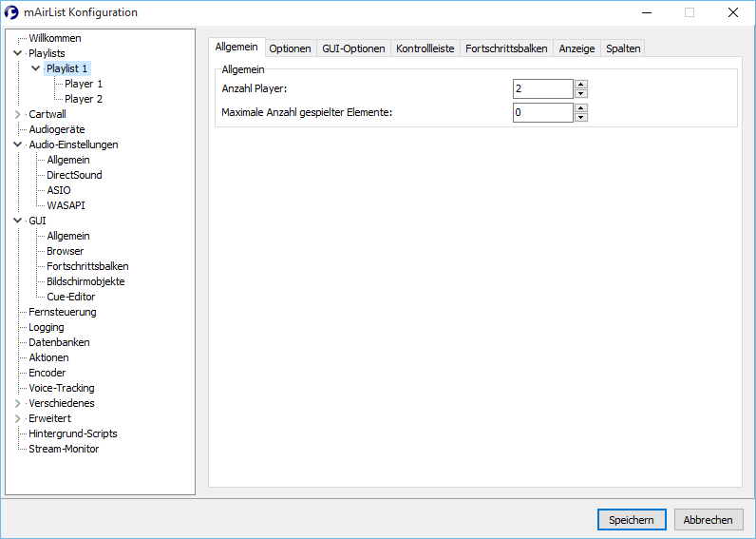This screenshot has width=756, height=539.
Task: Select Erweitert in the tree
Action: (49, 418)
